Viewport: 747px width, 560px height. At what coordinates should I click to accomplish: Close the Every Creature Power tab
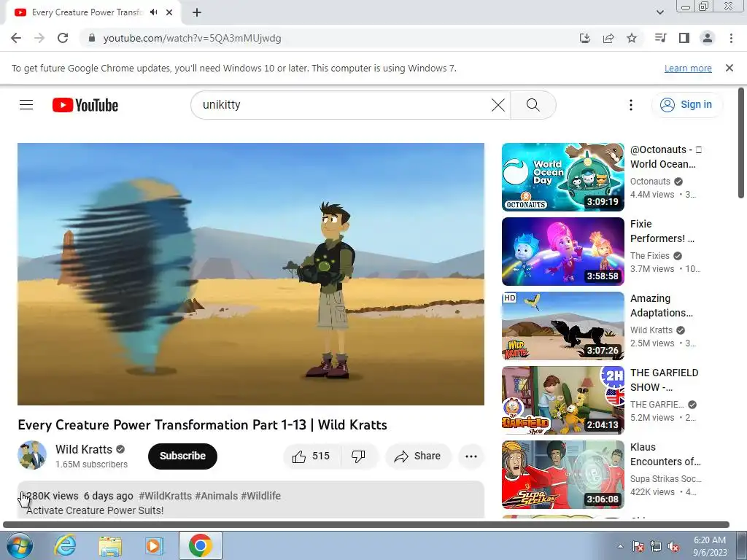click(x=169, y=13)
